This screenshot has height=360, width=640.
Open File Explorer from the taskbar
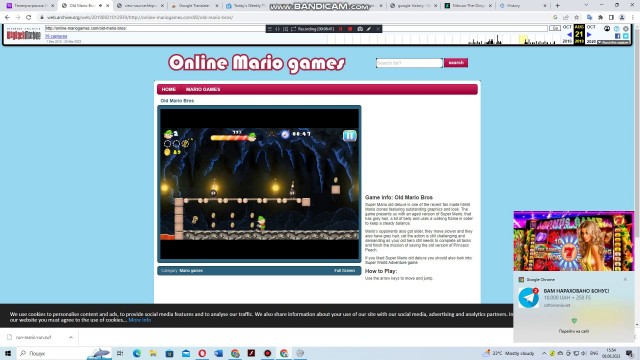[153, 353]
